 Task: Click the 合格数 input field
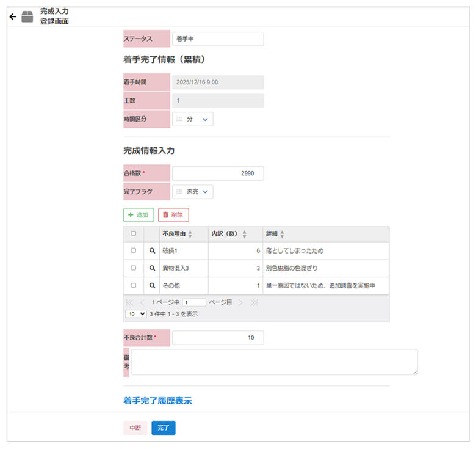point(218,173)
